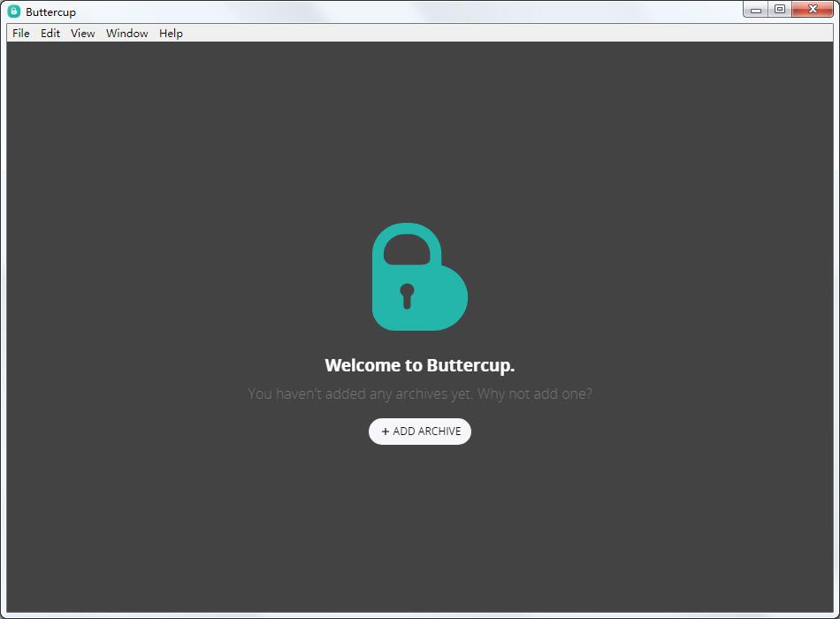Screen dimensions: 840x619
Task: Maximize the Buttercup window
Action: [780, 10]
